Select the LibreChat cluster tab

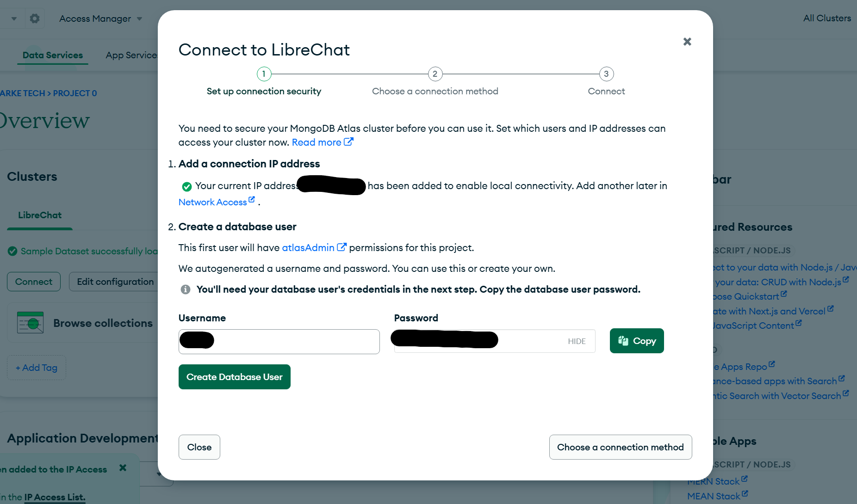40,215
